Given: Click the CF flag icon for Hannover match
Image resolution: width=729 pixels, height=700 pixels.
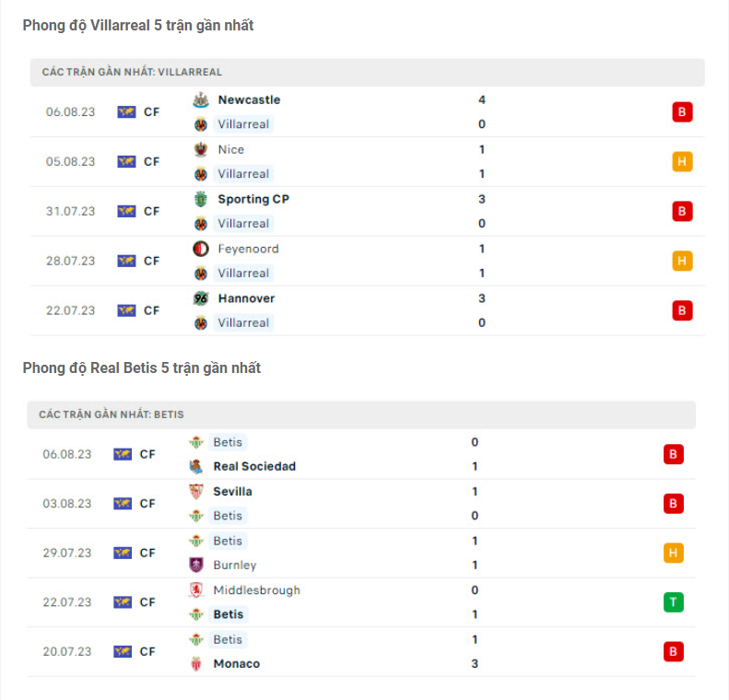Looking at the screenshot, I should pyautogui.click(x=126, y=311).
